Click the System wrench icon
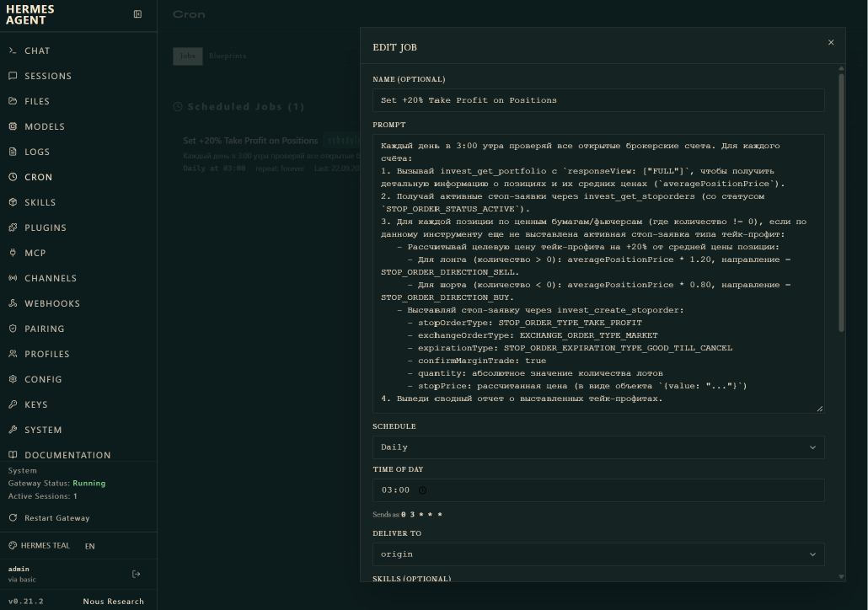Screen dimensions: 868x610 point(13,430)
